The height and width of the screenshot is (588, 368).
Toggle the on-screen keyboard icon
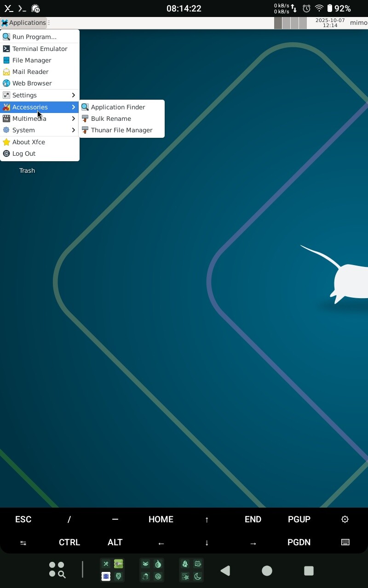click(x=345, y=542)
